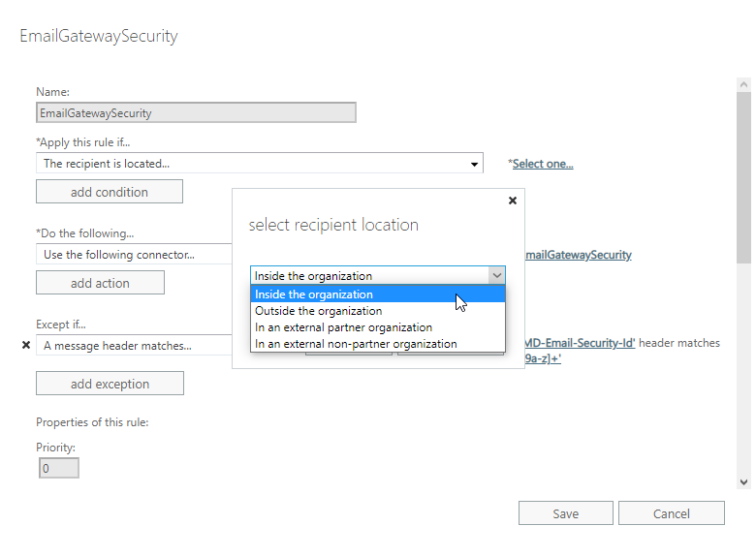Open 'A message header matches...' dropdown
The width and height of the screenshot is (756, 557).
(134, 345)
